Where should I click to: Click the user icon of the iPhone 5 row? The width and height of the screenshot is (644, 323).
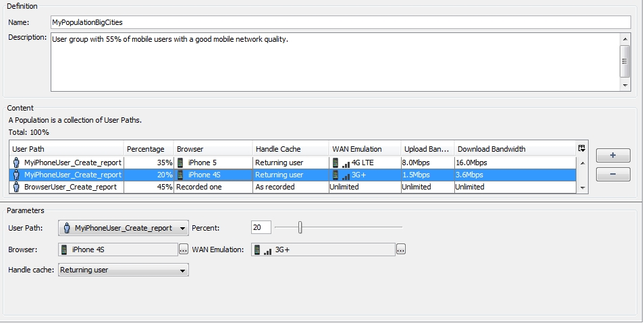point(17,163)
